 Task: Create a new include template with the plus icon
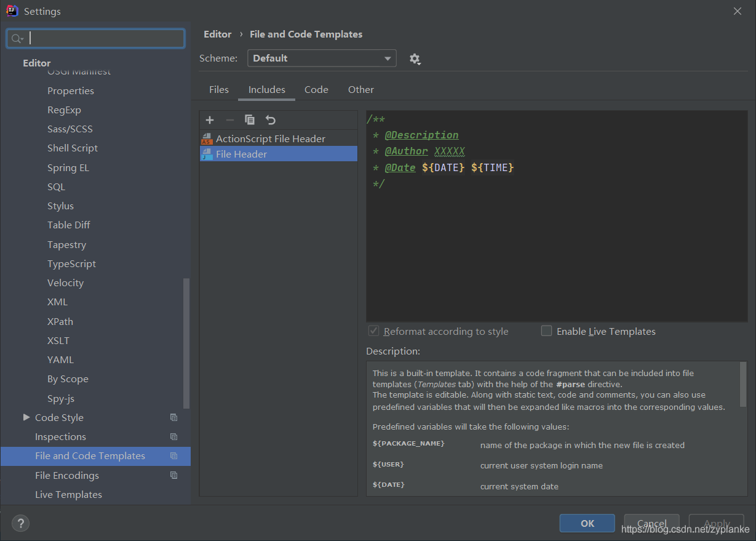pos(210,119)
